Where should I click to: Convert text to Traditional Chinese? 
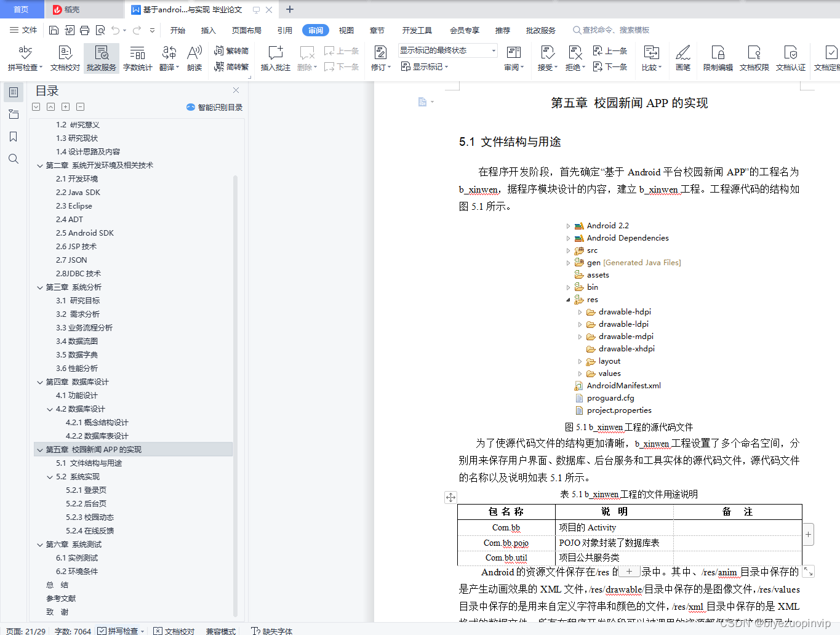coord(231,51)
